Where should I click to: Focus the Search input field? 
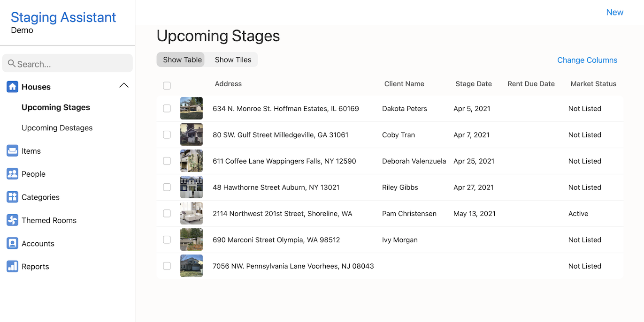pos(73,64)
